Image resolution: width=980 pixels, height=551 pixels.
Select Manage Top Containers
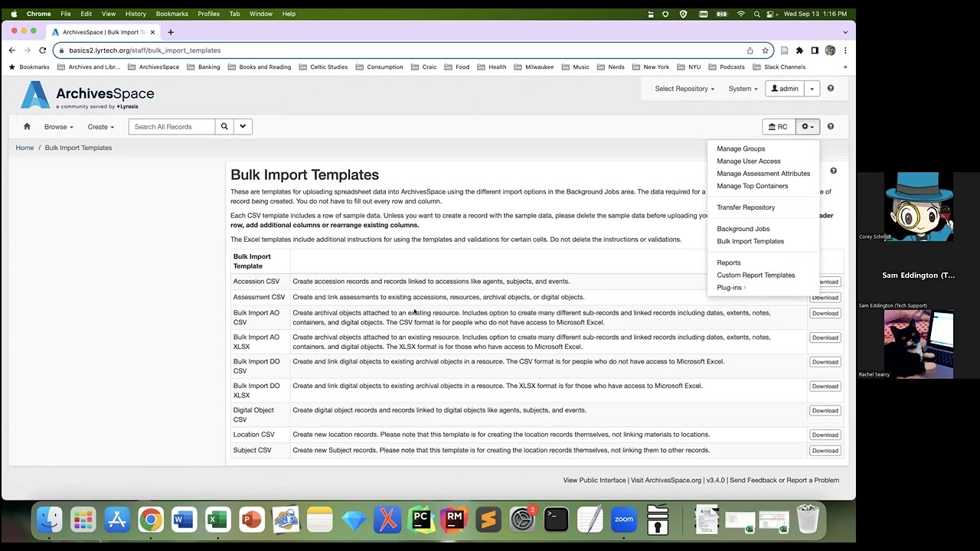(x=752, y=186)
